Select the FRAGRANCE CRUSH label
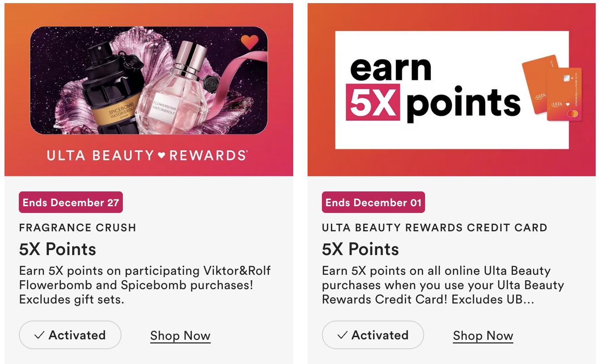The height and width of the screenshot is (364, 599). point(78,227)
